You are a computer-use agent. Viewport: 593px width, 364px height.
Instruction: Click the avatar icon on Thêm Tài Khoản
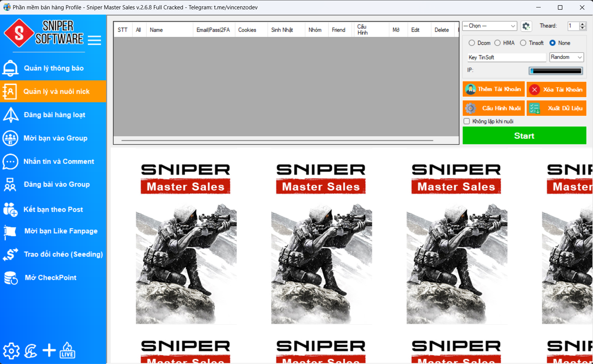pyautogui.click(x=471, y=89)
